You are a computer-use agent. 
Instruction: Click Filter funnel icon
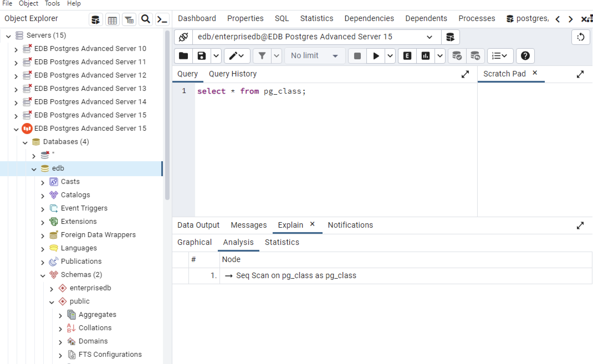point(262,56)
